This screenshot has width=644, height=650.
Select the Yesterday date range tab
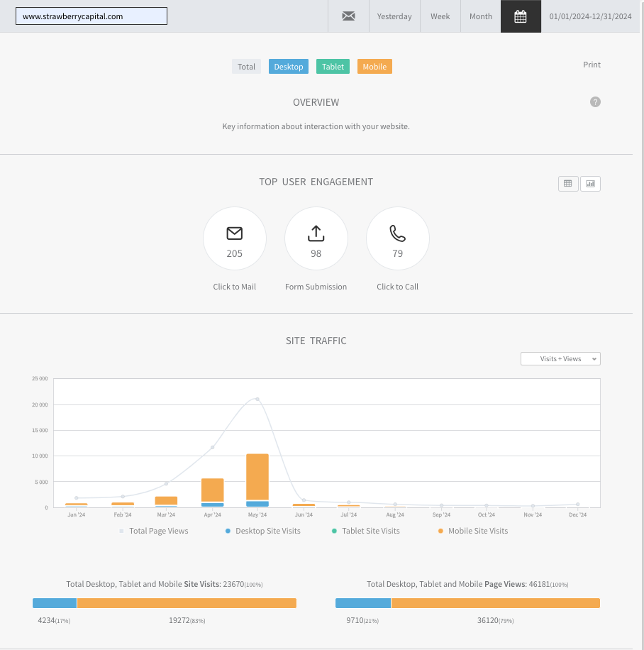click(x=394, y=16)
